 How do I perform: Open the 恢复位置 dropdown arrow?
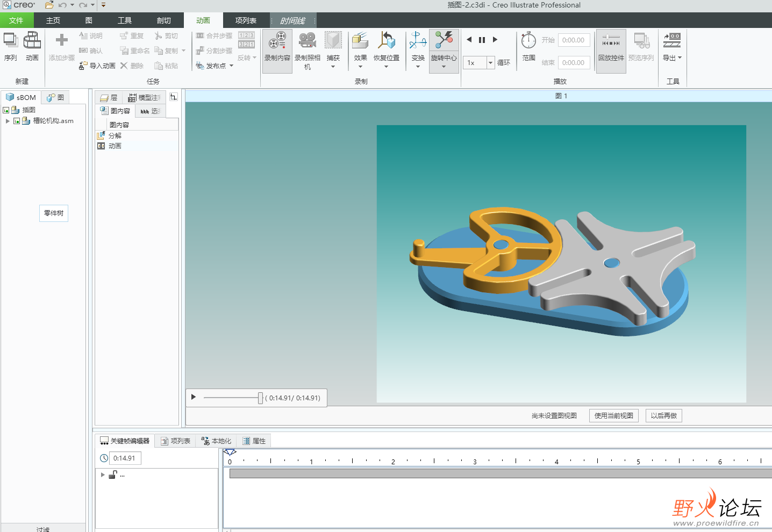pos(387,67)
